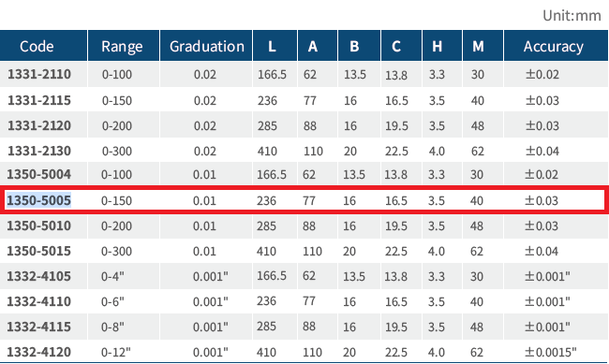Click the 0-12" range cell
609x364 pixels.
(x=116, y=352)
